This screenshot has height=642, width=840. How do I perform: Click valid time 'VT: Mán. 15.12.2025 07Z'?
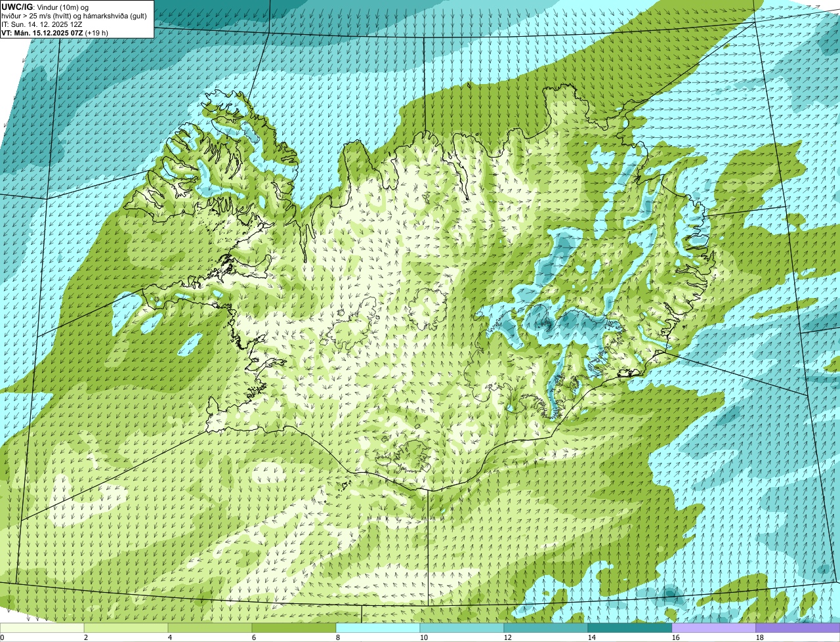tap(41, 32)
